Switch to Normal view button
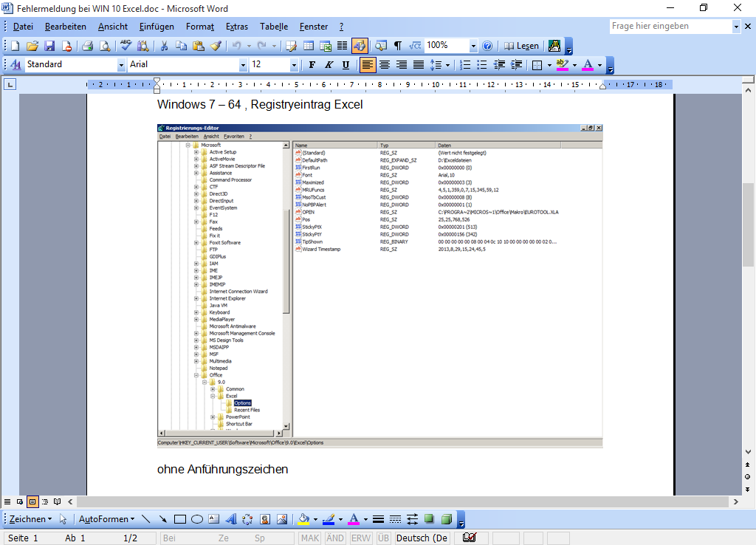This screenshot has width=756, height=545. pyautogui.click(x=7, y=501)
